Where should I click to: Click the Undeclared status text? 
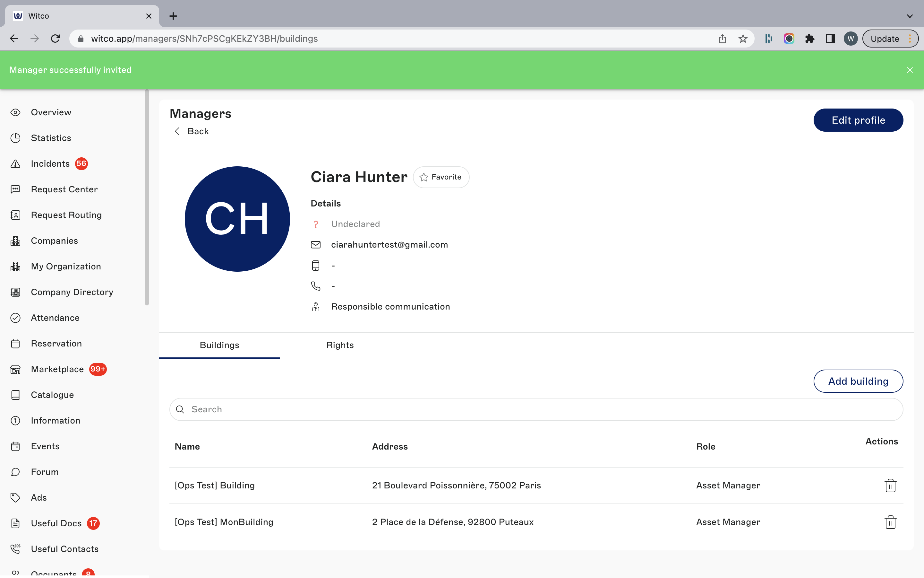tap(355, 224)
